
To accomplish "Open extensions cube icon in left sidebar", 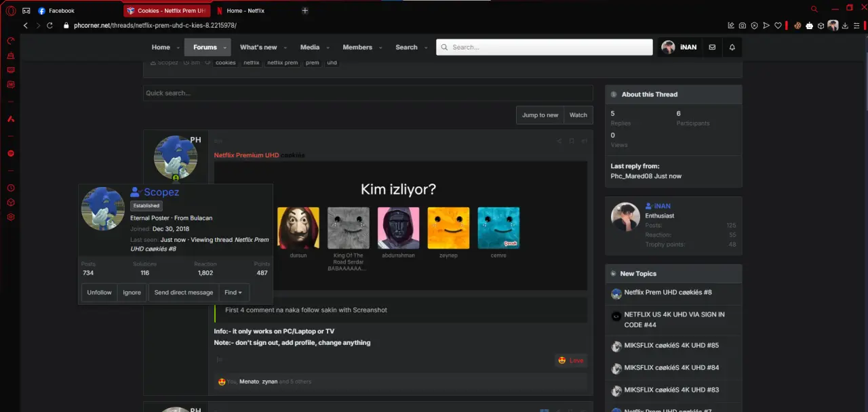I will 11,203.
